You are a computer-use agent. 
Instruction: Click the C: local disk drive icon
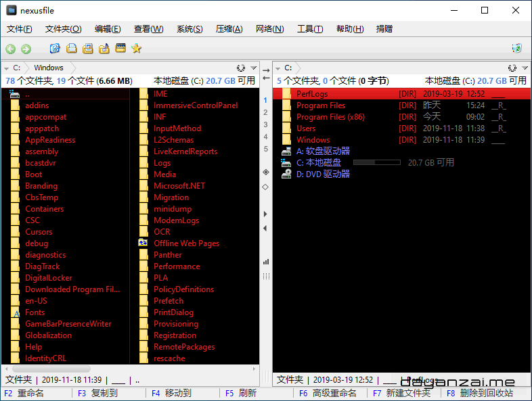pyautogui.click(x=286, y=163)
